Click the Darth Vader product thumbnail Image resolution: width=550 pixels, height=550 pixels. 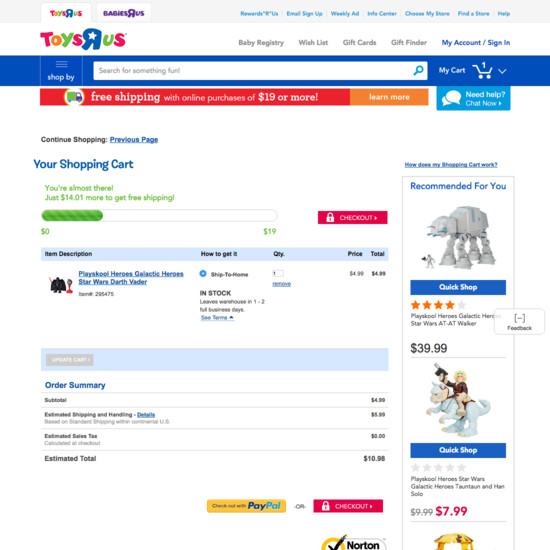61,284
